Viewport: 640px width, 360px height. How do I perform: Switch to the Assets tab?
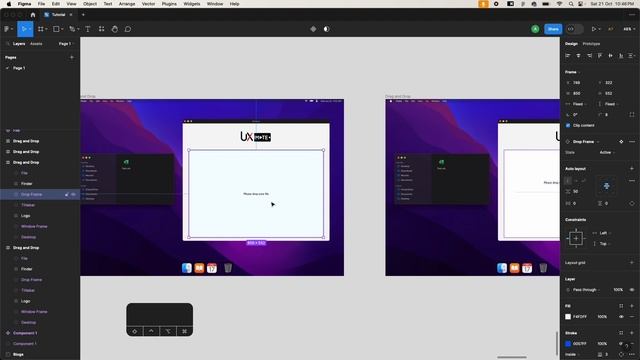36,44
